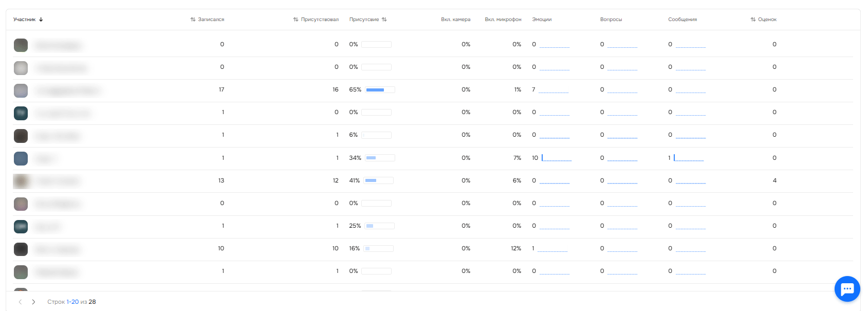868x311 pixels.
Task: Click the Сообщения column header
Action: pos(682,20)
